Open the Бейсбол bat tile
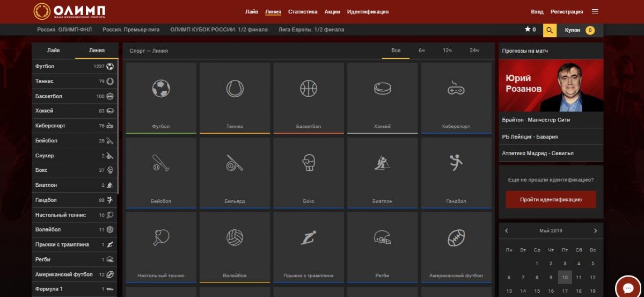The width and height of the screenshot is (644, 297). [x=161, y=173]
